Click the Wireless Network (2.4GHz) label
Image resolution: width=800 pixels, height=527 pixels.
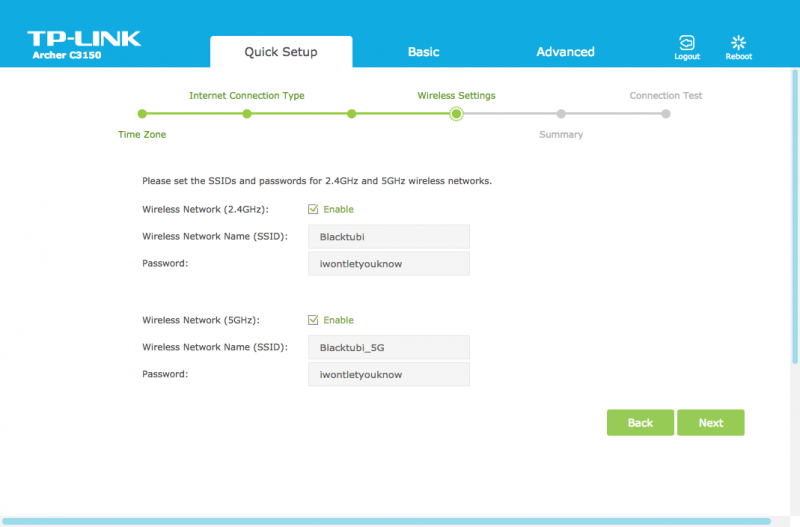pos(205,209)
